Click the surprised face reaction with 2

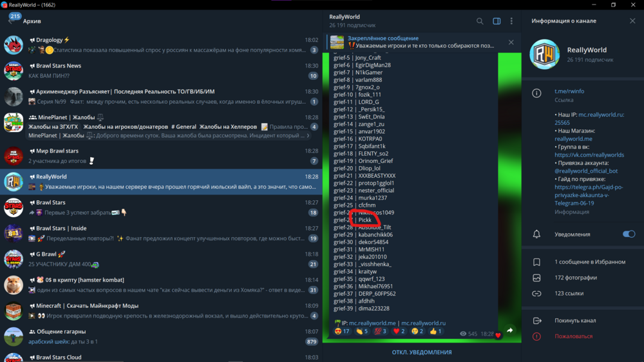click(417, 331)
